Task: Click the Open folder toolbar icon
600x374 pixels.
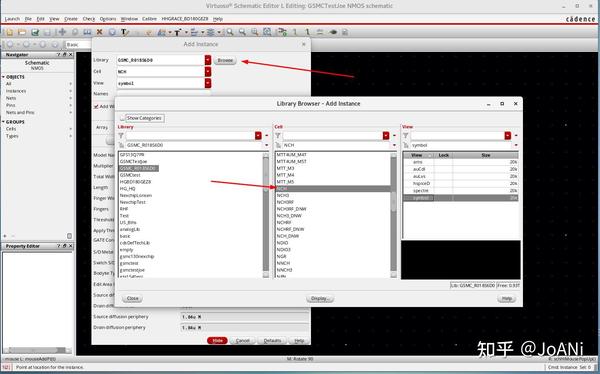Action: (22, 33)
